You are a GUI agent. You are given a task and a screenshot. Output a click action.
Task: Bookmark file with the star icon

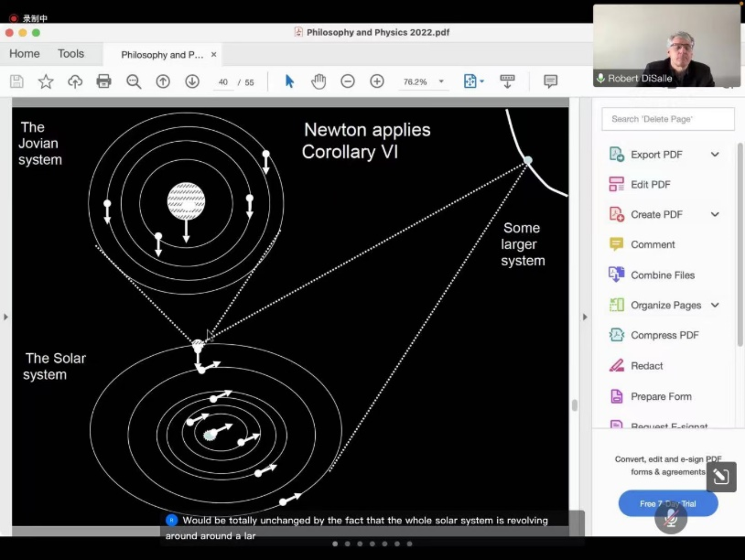(46, 81)
